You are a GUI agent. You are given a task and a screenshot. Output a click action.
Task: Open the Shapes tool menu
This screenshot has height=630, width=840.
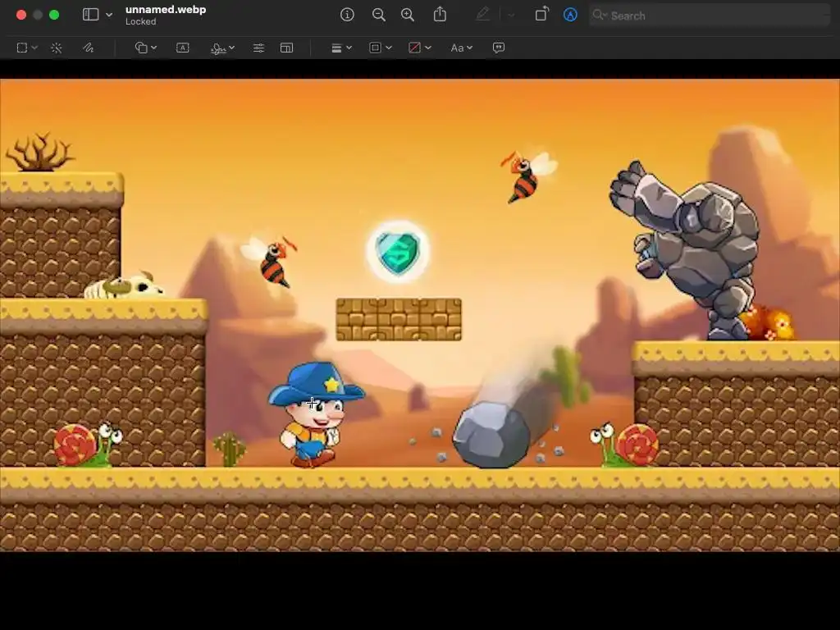click(x=141, y=48)
